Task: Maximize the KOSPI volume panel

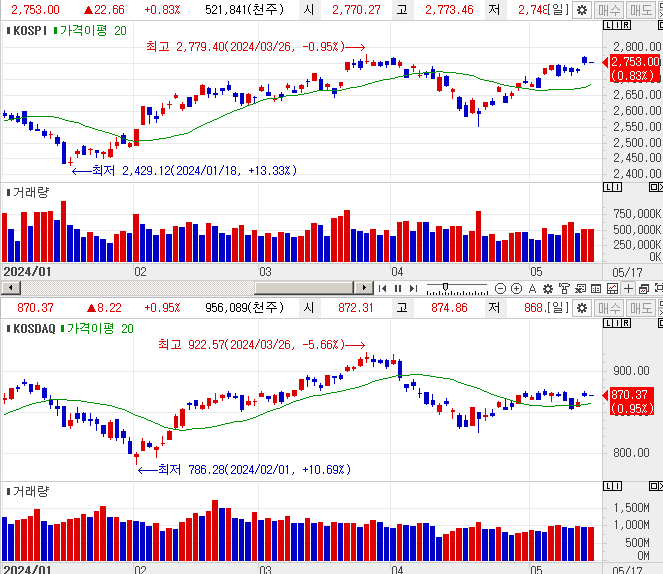Action: click(655, 187)
